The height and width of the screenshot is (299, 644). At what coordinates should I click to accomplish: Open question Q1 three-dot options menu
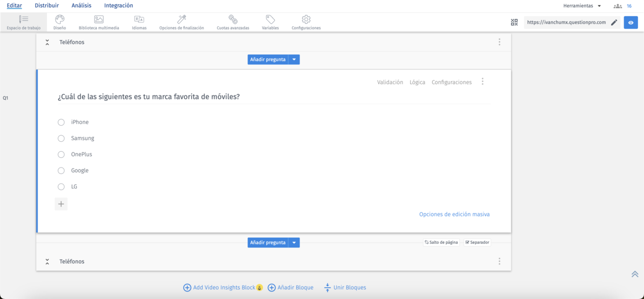pos(482,82)
